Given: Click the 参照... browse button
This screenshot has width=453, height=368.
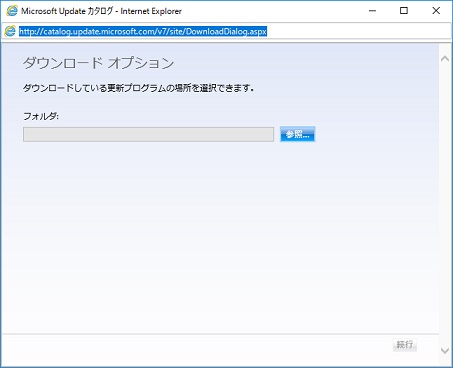Looking at the screenshot, I should click(x=297, y=134).
